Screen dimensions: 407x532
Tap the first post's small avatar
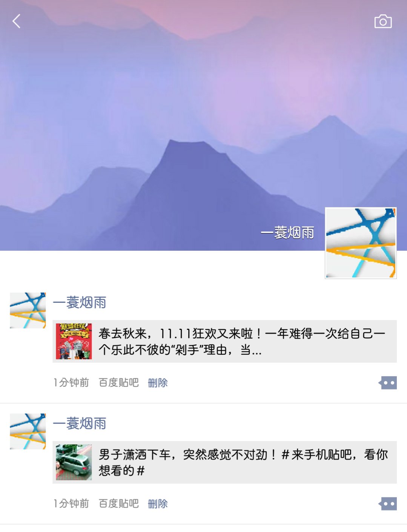[x=28, y=310]
